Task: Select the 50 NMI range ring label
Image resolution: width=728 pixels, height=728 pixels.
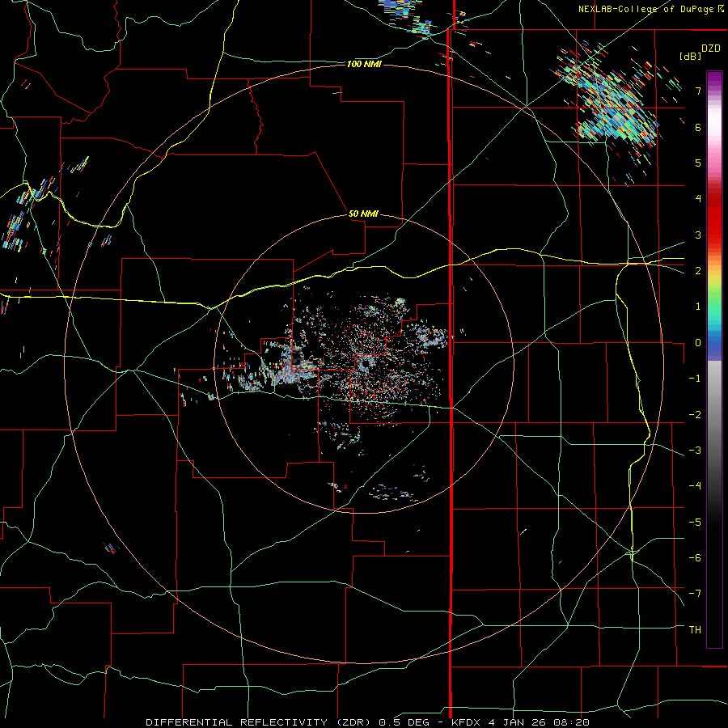Action: 363,214
